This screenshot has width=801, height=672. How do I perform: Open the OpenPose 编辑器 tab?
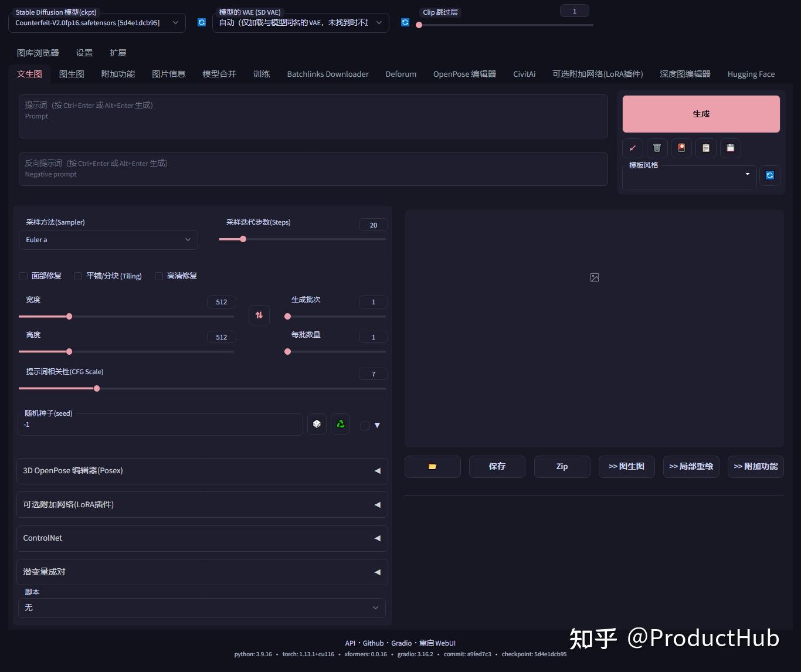click(x=464, y=73)
